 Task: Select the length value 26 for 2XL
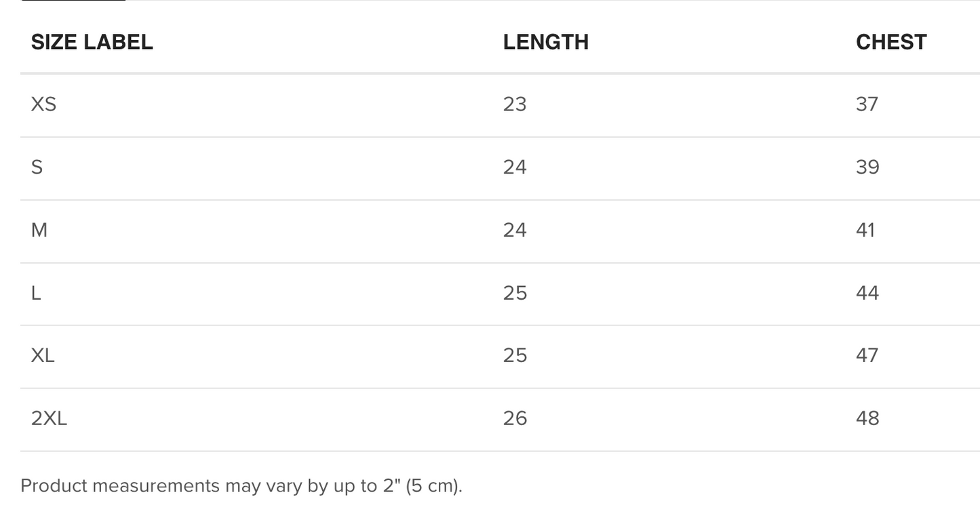pyautogui.click(x=515, y=418)
